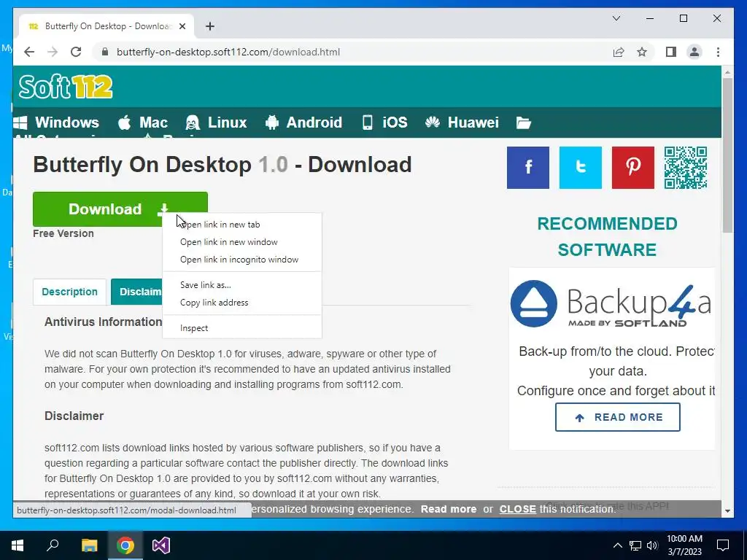
Task: Click the Backup4all logo banner
Action: pos(611,304)
